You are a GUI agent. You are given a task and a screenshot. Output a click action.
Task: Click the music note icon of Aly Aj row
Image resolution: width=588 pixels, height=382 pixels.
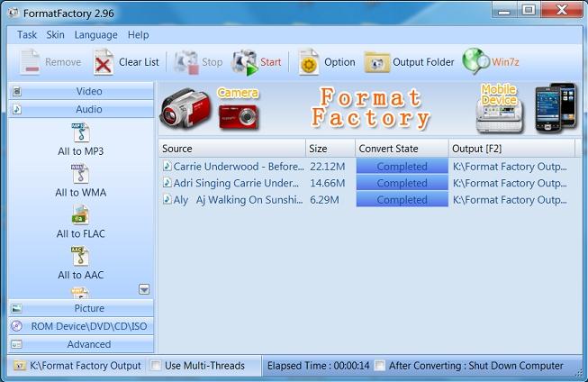[167, 199]
